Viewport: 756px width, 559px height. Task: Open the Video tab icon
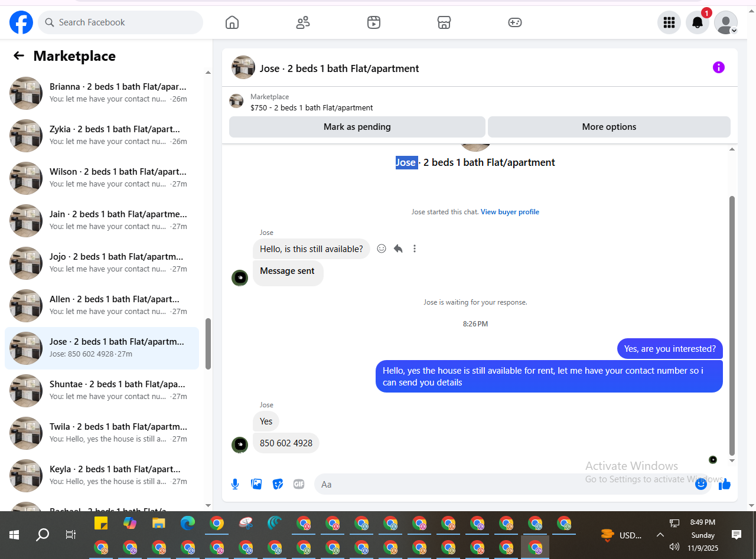point(373,22)
